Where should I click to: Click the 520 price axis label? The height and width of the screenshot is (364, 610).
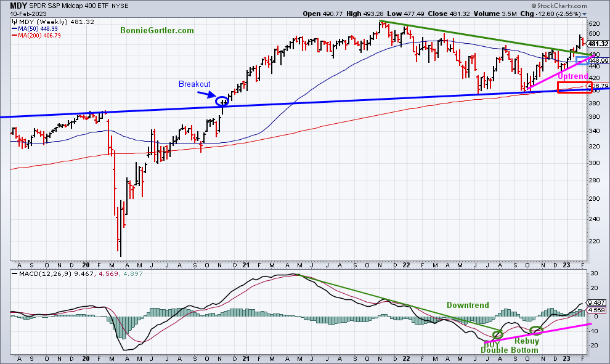pos(594,24)
